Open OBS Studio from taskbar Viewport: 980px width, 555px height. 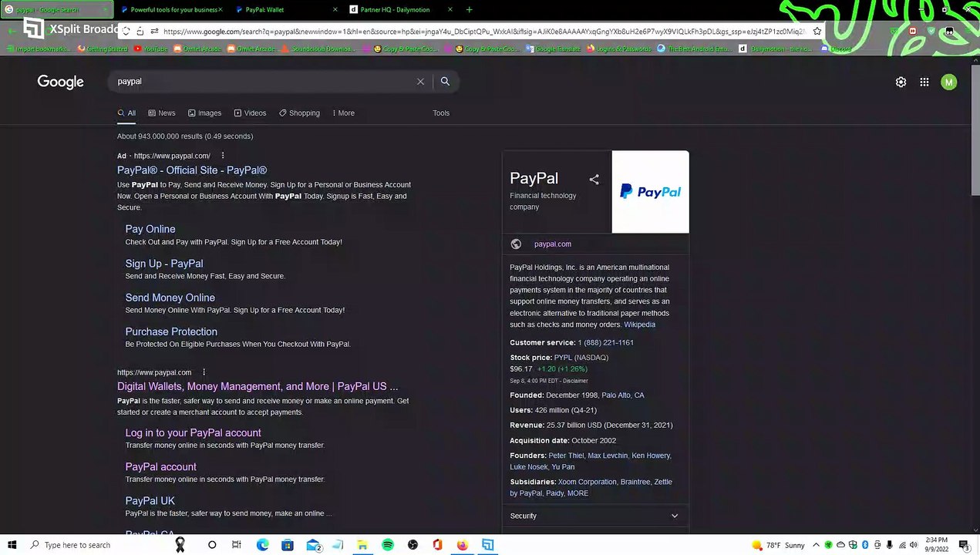click(413, 545)
